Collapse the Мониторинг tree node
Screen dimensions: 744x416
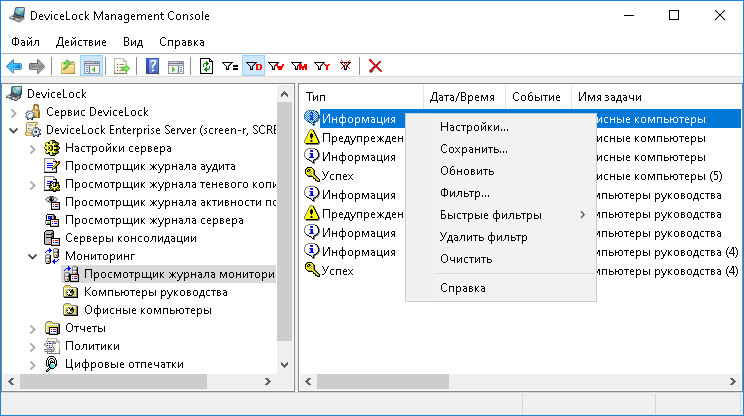[x=32, y=256]
